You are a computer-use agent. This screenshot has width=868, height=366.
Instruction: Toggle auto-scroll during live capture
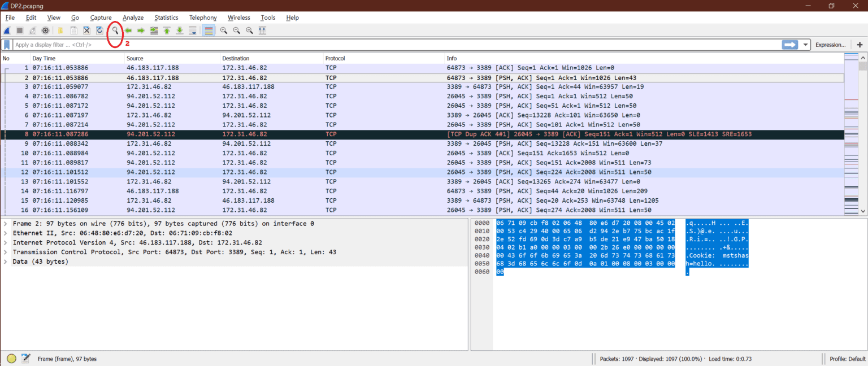(x=193, y=30)
